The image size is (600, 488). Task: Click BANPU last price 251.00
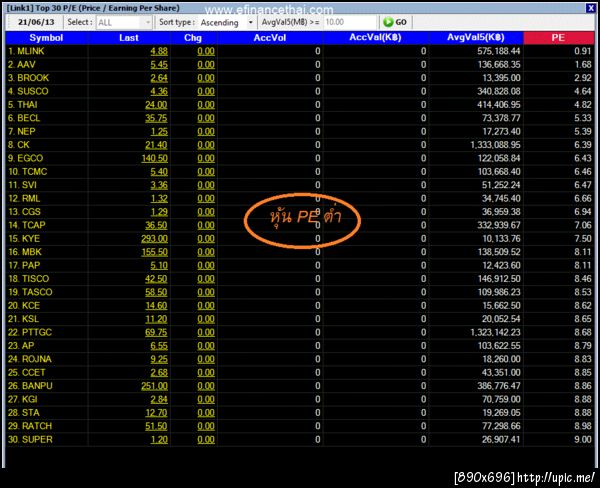click(154, 386)
